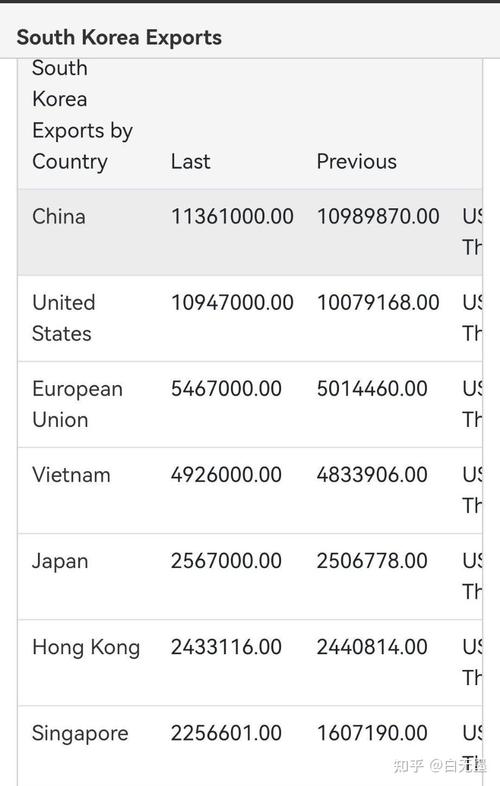The width and height of the screenshot is (500, 786).
Task: Click the South Korea Exports panel title
Action: (119, 37)
